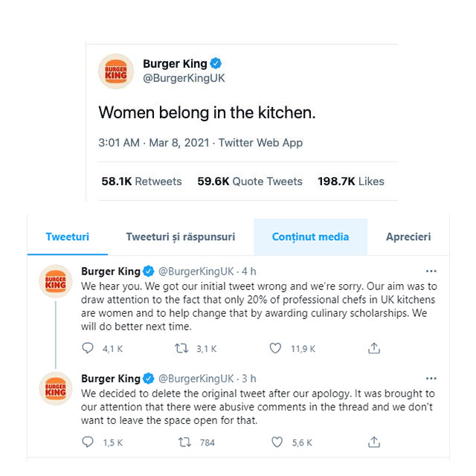Screen dimensions: 476x476
Task: Go to the Aprecieri tab
Action: click(408, 237)
